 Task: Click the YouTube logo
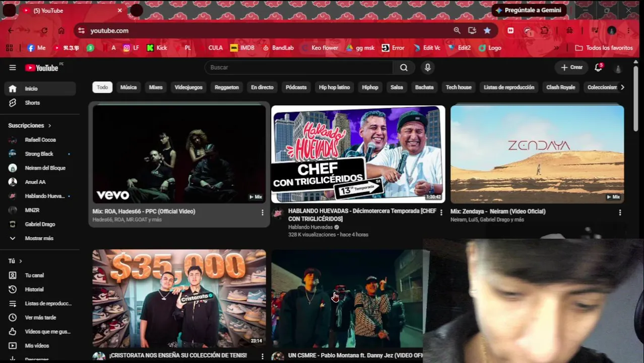(x=42, y=68)
